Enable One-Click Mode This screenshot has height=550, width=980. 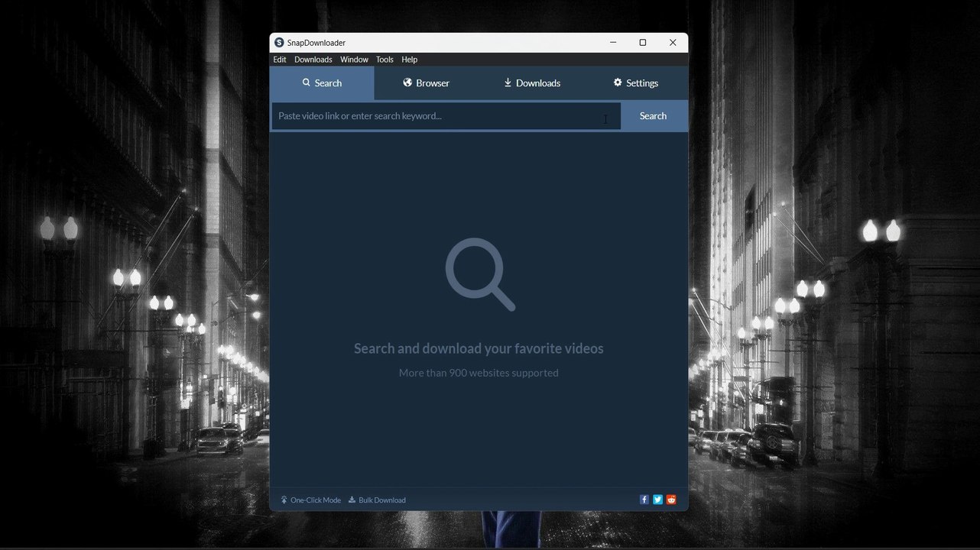click(311, 500)
